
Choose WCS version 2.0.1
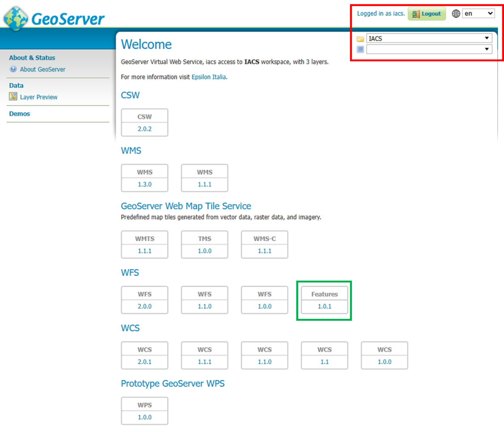pyautogui.click(x=144, y=362)
